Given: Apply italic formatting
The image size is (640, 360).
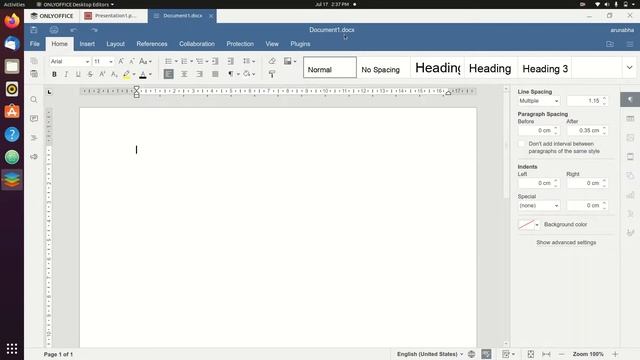Looking at the screenshot, I should [66, 74].
